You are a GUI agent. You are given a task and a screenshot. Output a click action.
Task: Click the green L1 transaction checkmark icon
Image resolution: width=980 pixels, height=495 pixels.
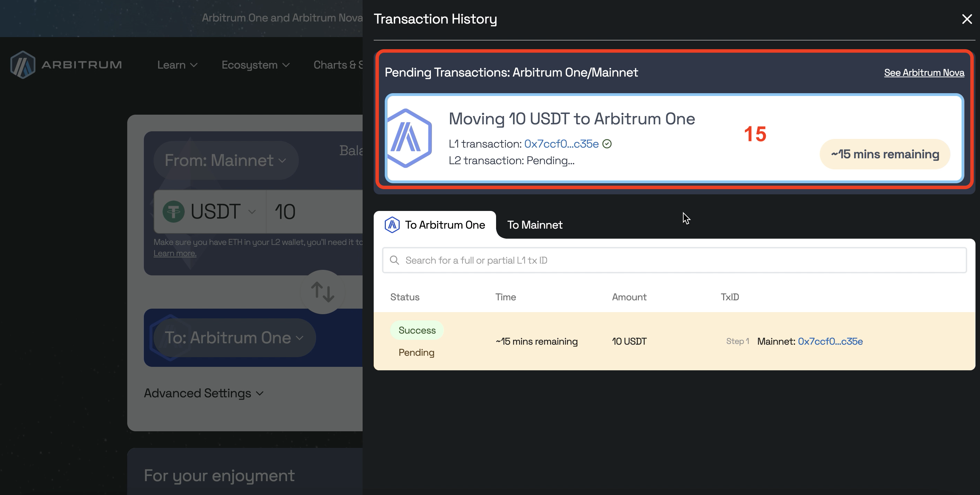tap(607, 144)
